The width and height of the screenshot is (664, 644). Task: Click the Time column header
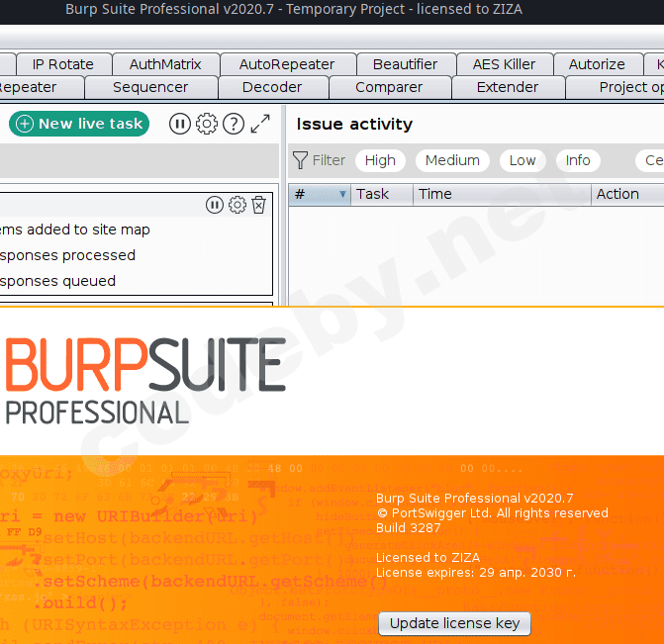(503, 194)
